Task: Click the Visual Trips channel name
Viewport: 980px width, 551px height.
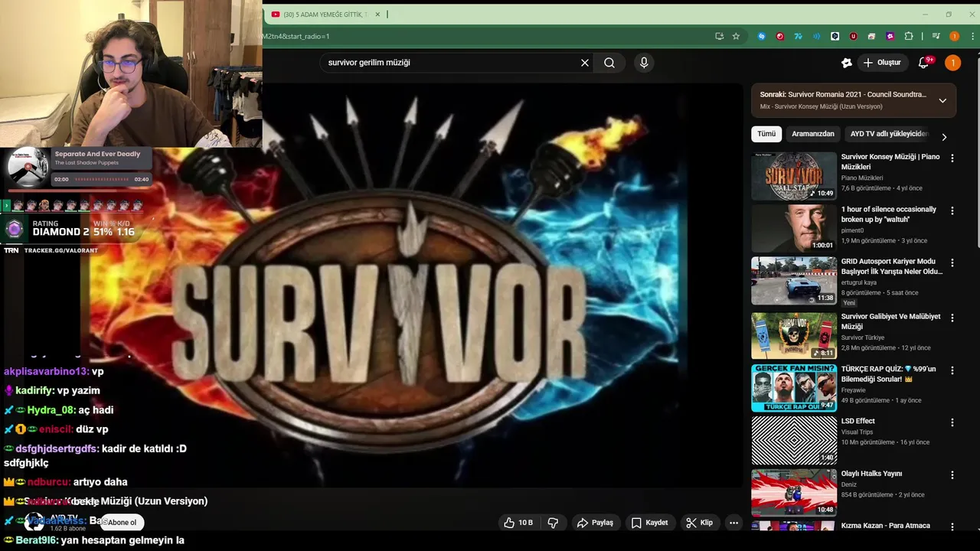Action: [857, 432]
